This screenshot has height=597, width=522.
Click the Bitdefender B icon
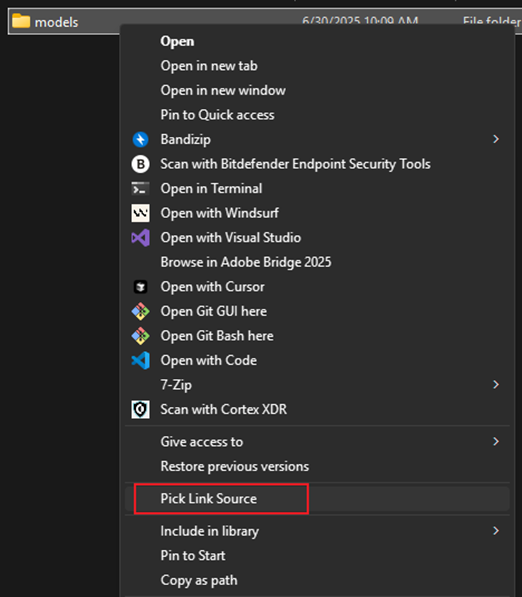pyautogui.click(x=140, y=164)
